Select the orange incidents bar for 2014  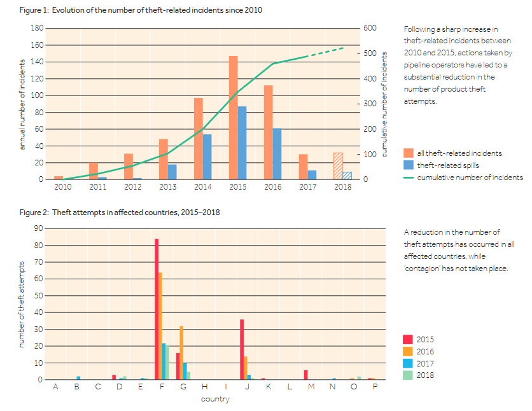click(x=199, y=139)
